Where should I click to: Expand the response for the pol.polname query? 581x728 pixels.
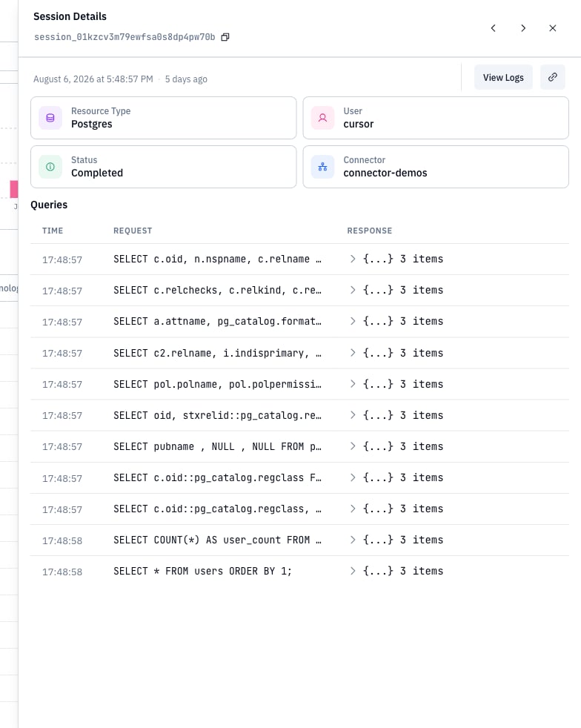pyautogui.click(x=353, y=384)
